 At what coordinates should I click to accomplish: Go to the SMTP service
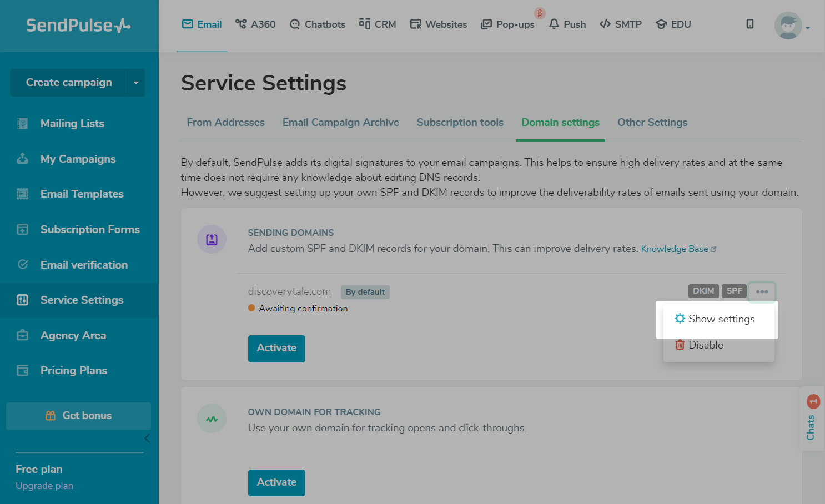(621, 24)
